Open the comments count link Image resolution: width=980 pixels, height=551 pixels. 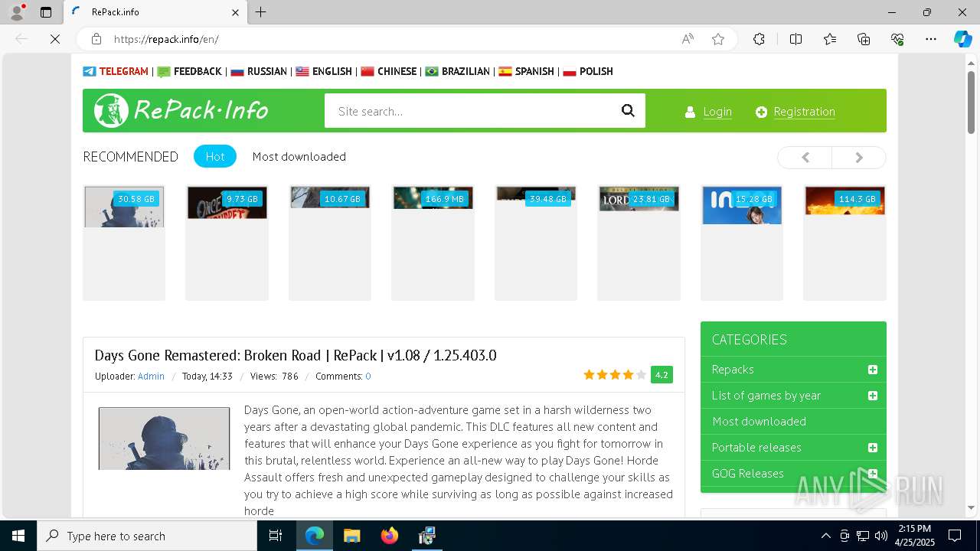pyautogui.click(x=368, y=376)
